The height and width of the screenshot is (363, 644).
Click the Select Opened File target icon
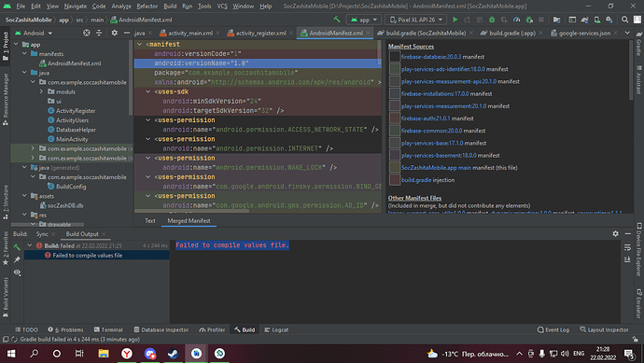86,33
